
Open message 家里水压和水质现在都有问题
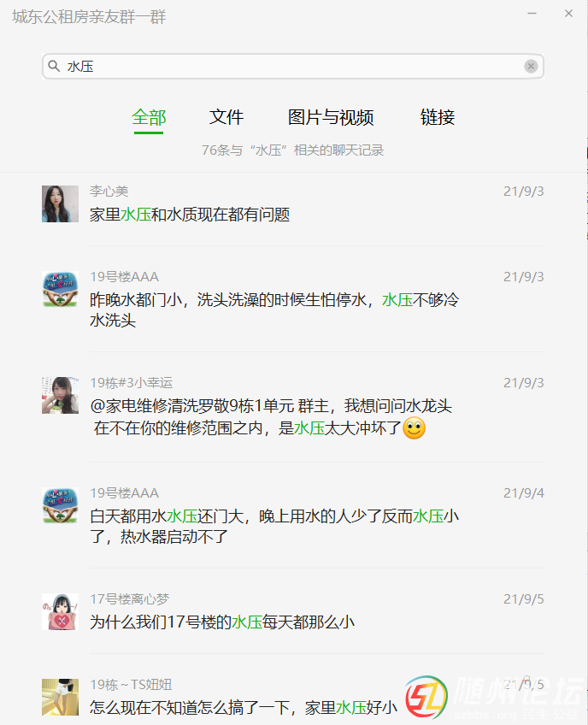190,215
